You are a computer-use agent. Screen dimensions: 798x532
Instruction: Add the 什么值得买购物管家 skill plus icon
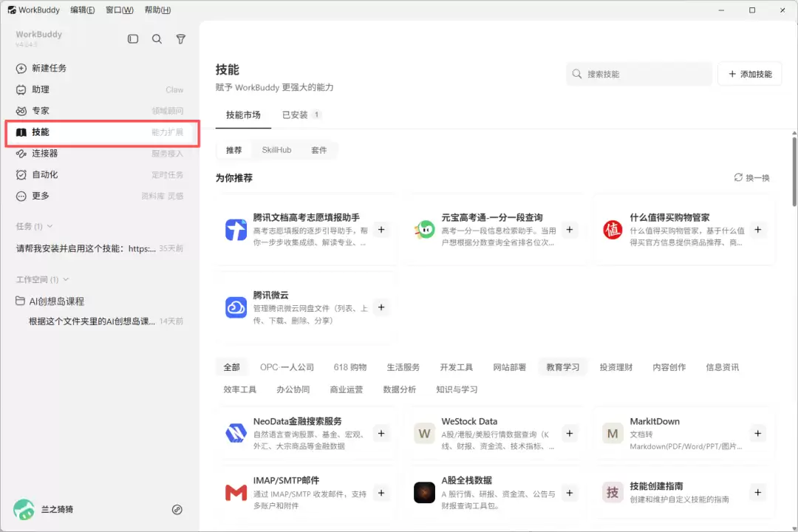point(758,230)
